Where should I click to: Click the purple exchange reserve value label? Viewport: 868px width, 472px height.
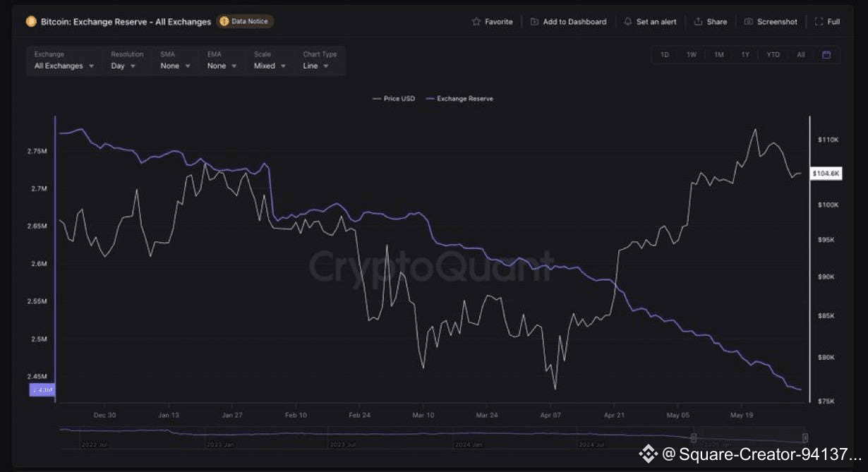click(x=42, y=390)
